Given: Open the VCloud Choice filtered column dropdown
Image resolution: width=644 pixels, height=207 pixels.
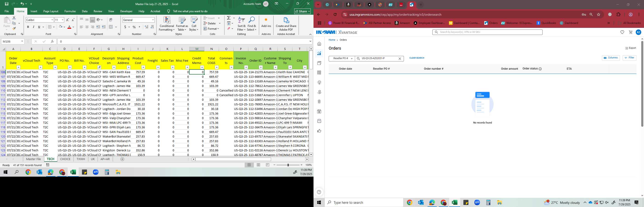Looking at the screenshot, I should click(99, 67).
